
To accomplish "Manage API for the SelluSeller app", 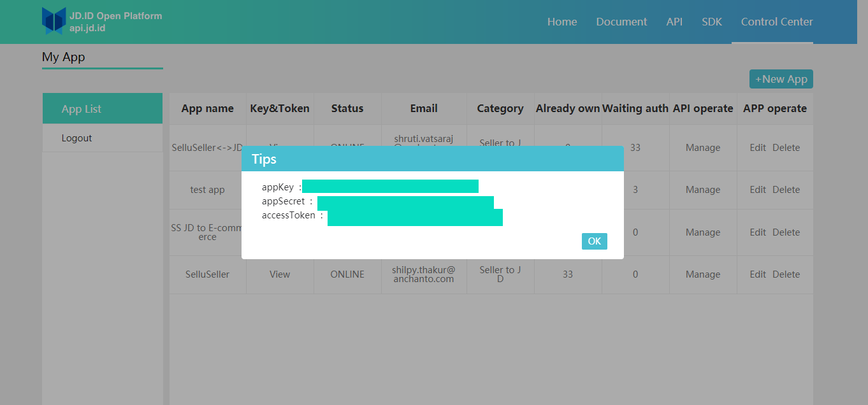I will point(703,274).
